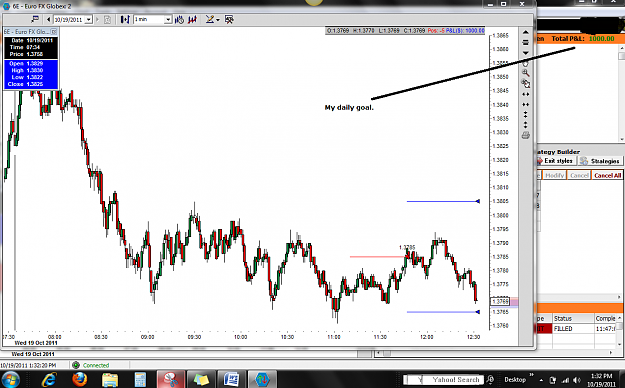
Task: Switch to trading platform taskbar icon
Action: pyautogui.click(x=262, y=379)
